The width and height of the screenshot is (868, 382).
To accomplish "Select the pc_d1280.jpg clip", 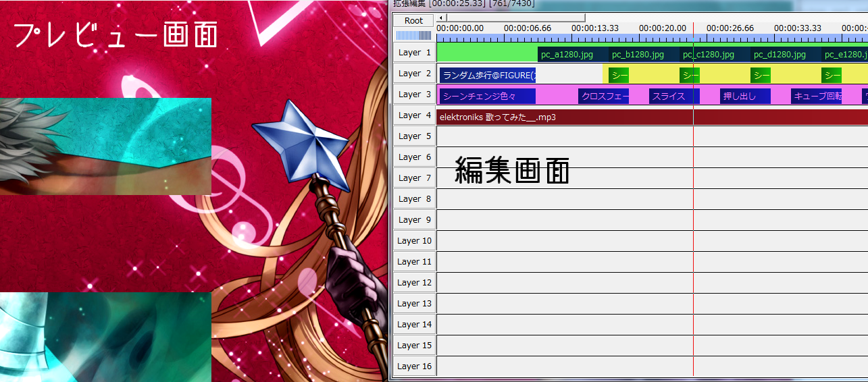I will click(x=786, y=55).
